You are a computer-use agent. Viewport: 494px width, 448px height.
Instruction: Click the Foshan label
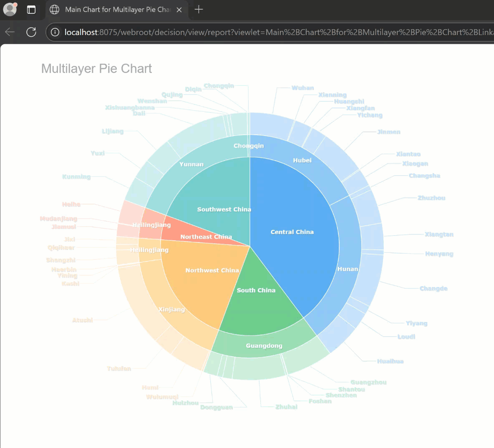pos(320,401)
